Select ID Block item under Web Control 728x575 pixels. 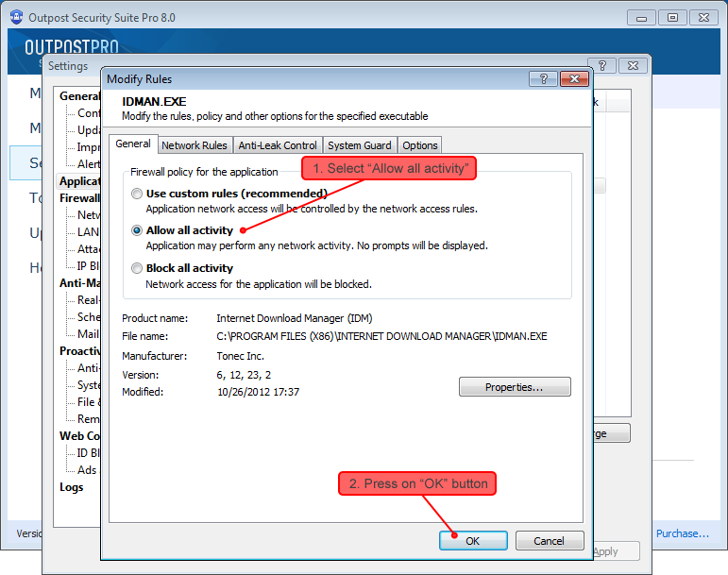click(x=88, y=453)
